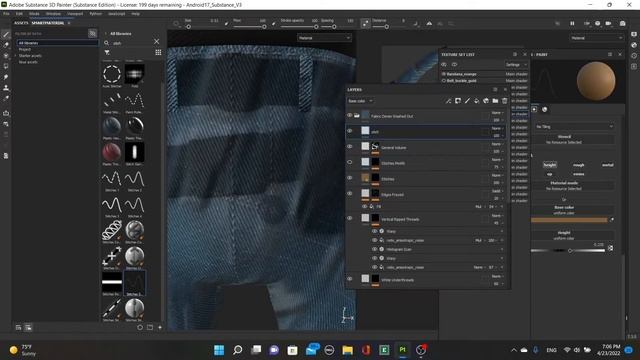
Task: Delete layer trash icon
Action: (x=504, y=101)
